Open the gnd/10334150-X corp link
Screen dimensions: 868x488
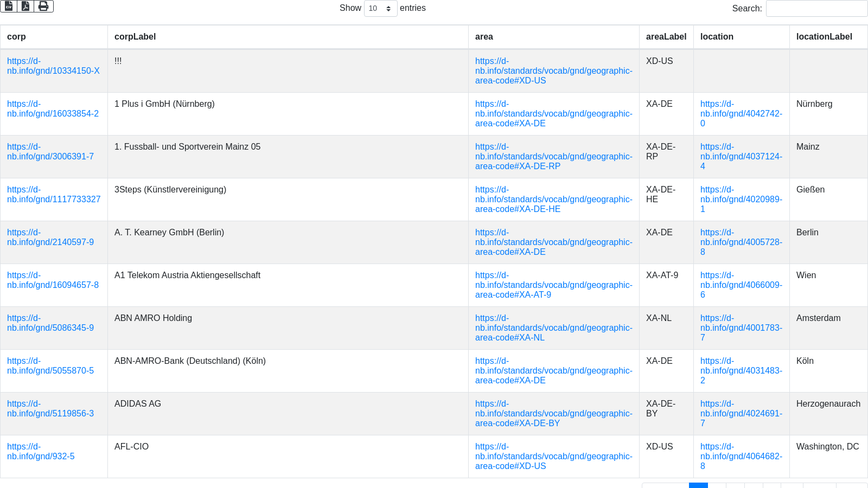[x=53, y=66]
